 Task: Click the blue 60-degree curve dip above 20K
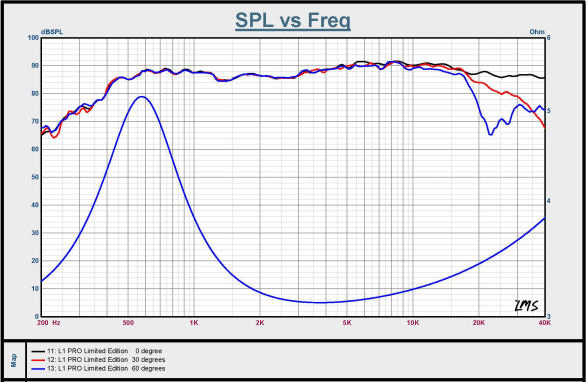(491, 134)
